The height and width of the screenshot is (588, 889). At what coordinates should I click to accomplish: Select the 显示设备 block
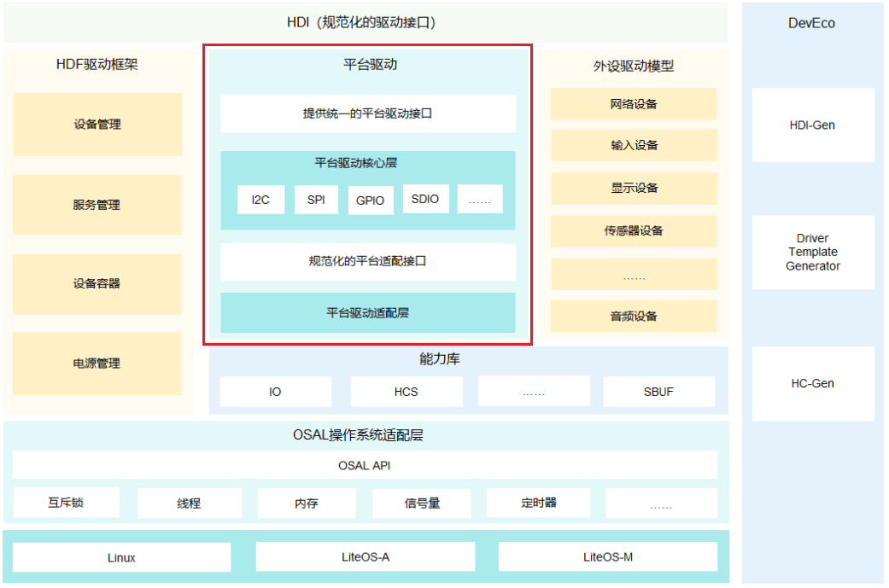[634, 188]
